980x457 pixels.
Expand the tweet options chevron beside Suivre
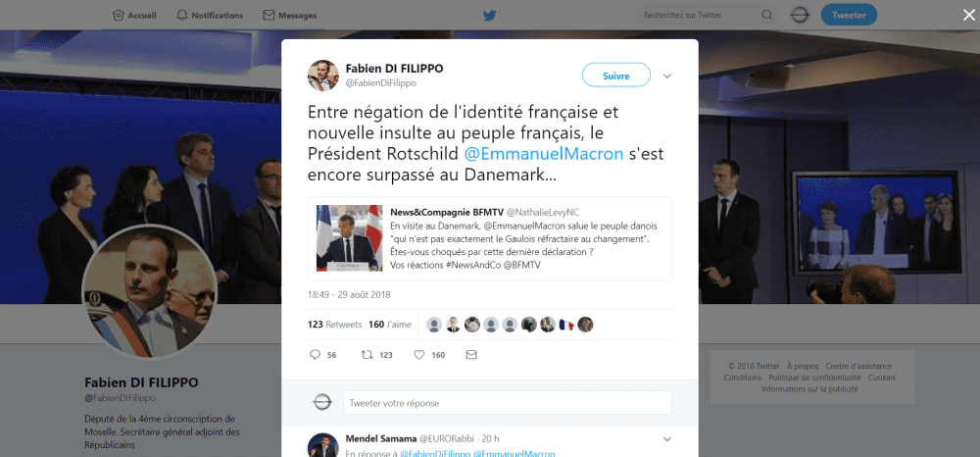666,76
